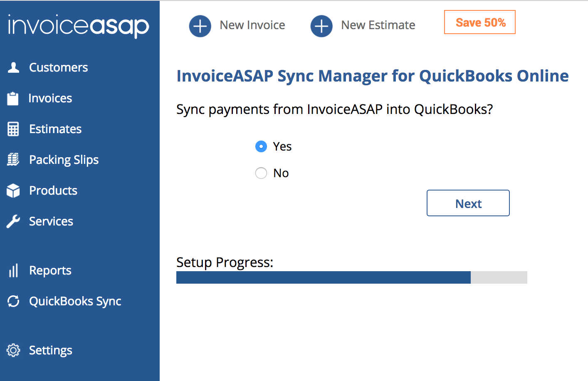Open the Services section
588x381 pixels.
coord(51,221)
